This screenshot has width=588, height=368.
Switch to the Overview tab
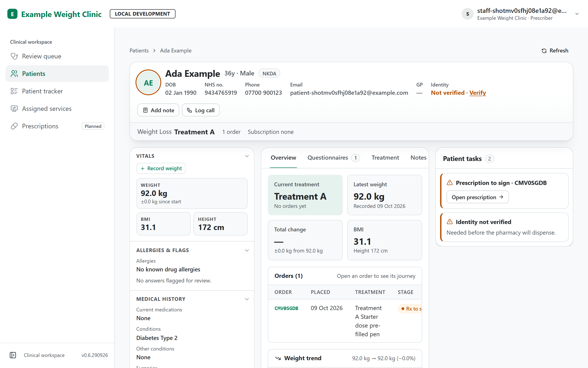click(283, 158)
